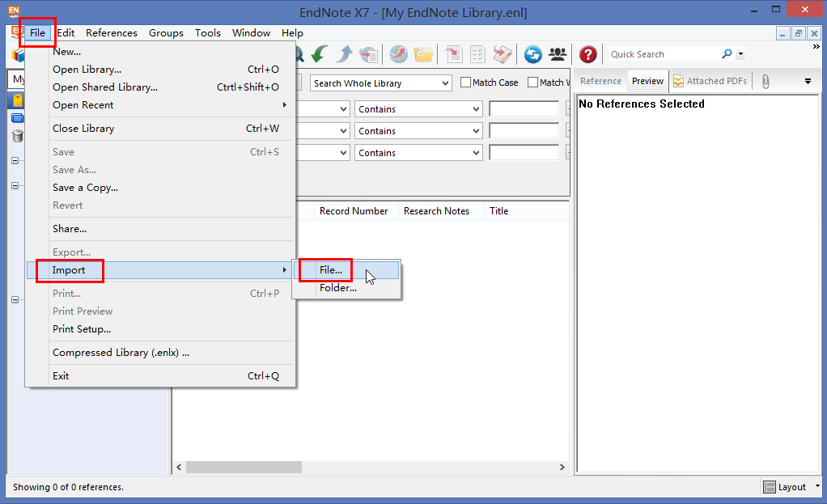
Task: Click the right arrow of horizontal scrollbar
Action: (x=562, y=467)
